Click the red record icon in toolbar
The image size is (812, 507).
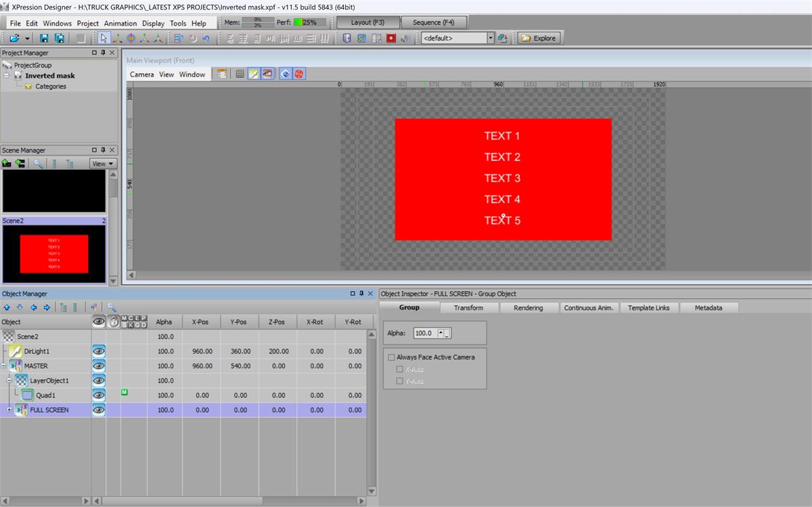[x=391, y=39]
